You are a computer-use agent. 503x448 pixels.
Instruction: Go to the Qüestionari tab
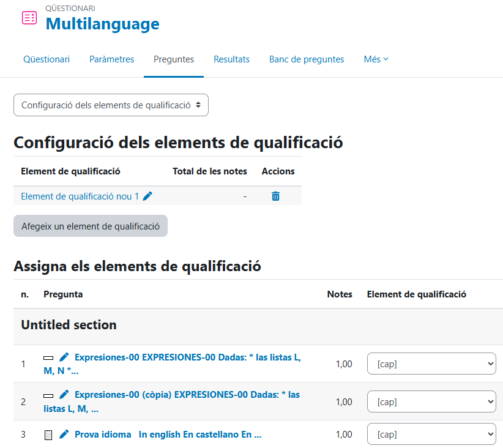point(47,59)
